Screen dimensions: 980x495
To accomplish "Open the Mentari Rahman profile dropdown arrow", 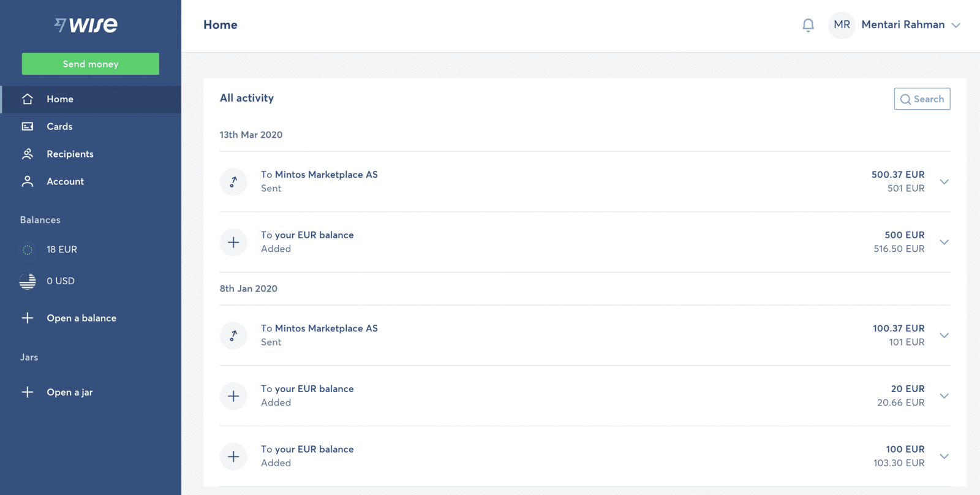I will click(x=956, y=26).
